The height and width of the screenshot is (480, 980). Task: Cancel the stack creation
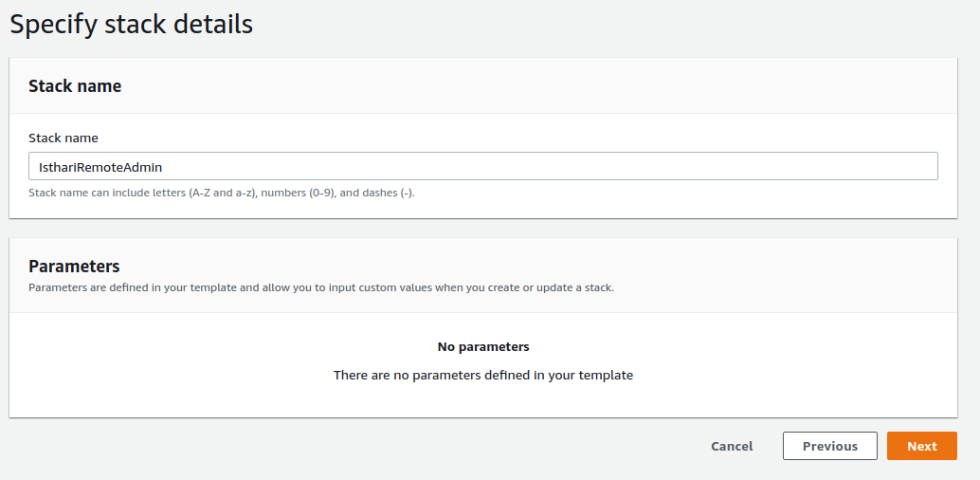coord(732,446)
